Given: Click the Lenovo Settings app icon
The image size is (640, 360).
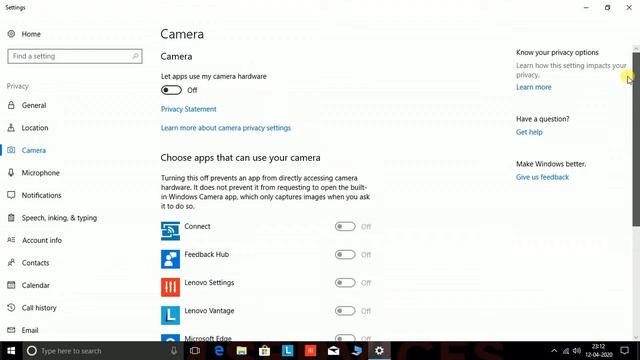Looking at the screenshot, I should coord(170,287).
